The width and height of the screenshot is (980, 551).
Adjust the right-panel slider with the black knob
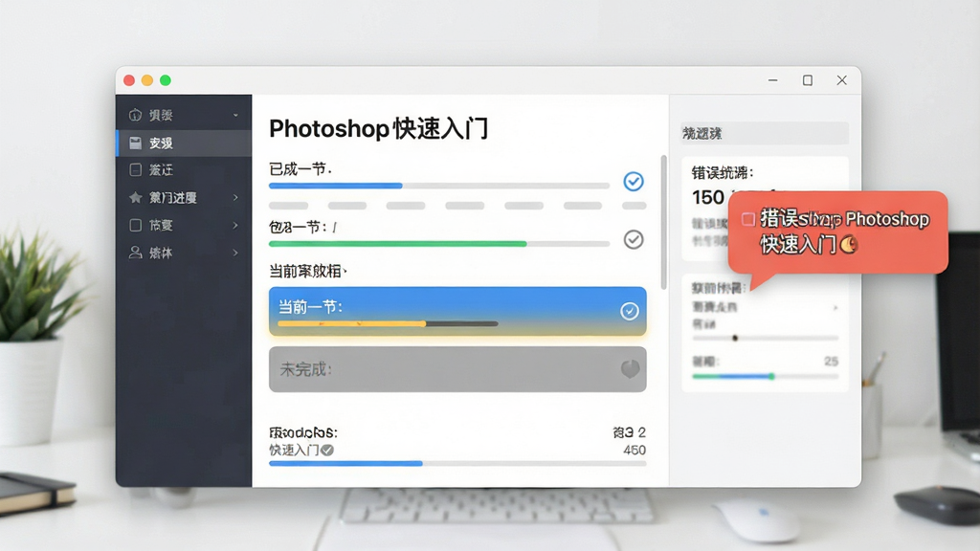coord(765,338)
